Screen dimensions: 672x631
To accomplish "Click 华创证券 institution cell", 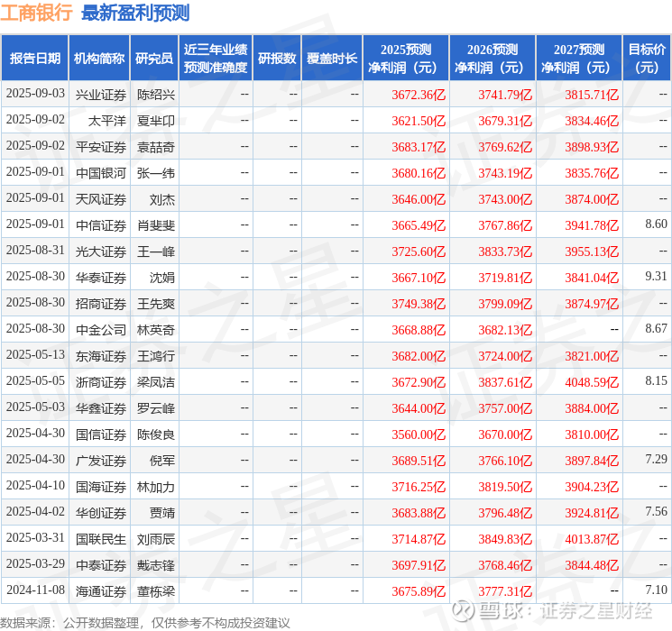I will (101, 513).
